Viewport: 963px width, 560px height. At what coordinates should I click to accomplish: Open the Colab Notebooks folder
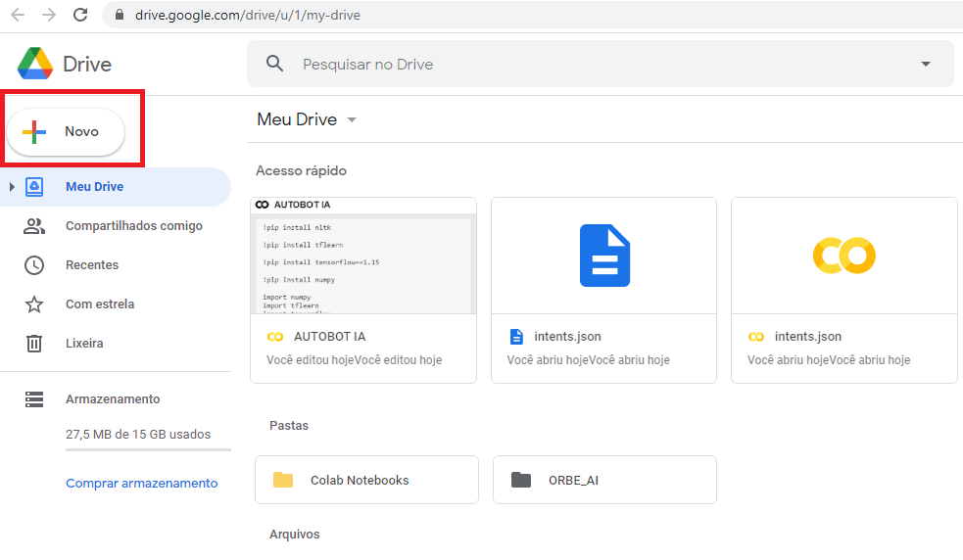366,480
